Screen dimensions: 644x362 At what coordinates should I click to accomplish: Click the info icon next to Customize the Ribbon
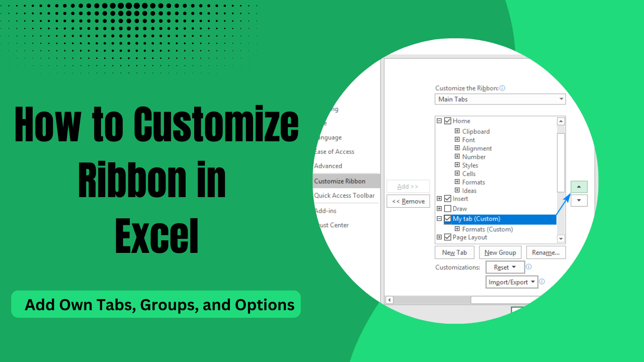point(502,88)
